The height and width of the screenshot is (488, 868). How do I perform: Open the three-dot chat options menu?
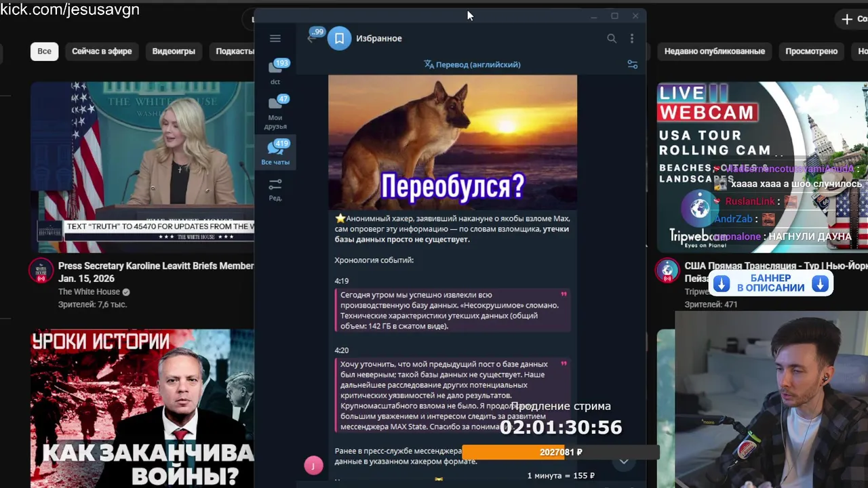[632, 39]
